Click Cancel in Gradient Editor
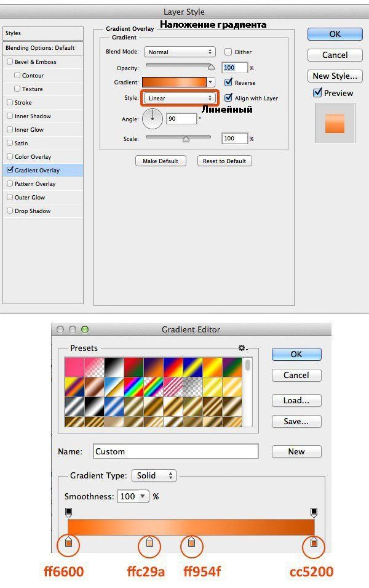Screen dimensions: 369x588 [x=296, y=376]
